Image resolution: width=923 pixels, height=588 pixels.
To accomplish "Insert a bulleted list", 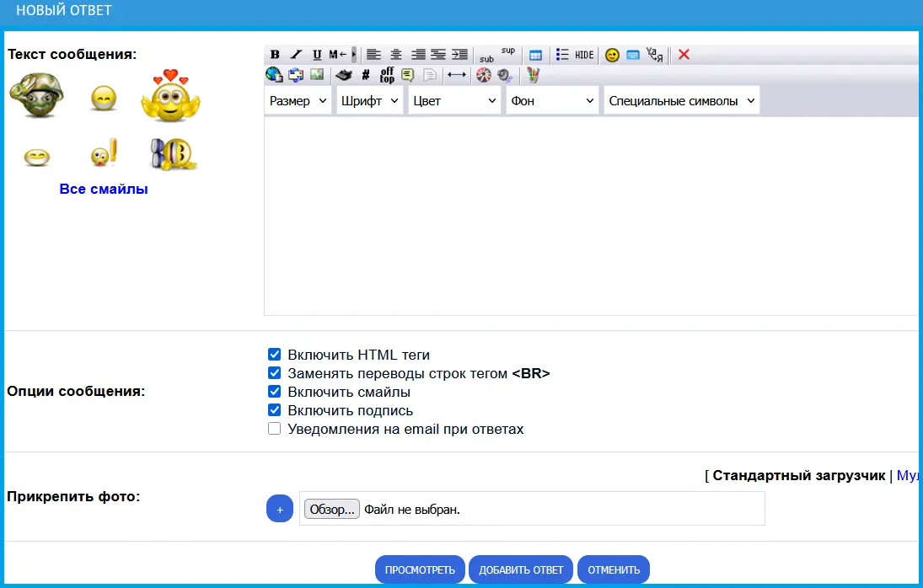I will (563, 55).
